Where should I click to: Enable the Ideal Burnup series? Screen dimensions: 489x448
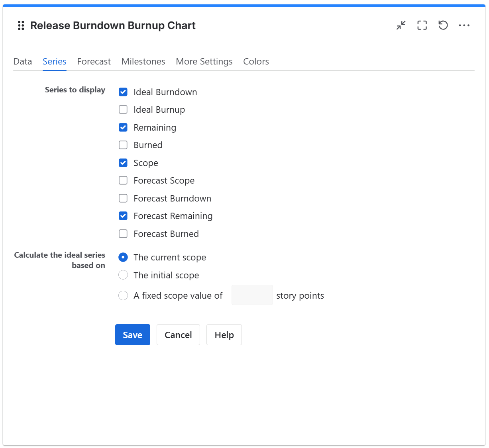(x=123, y=110)
